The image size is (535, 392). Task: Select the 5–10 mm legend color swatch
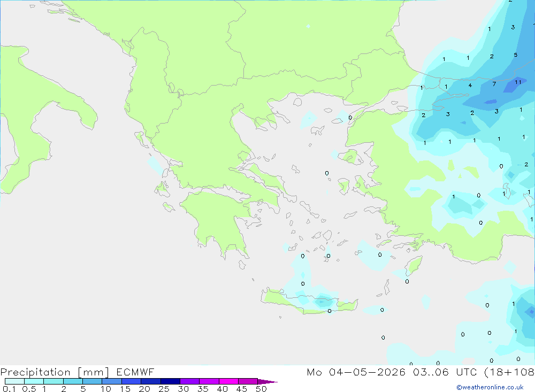tap(93, 381)
